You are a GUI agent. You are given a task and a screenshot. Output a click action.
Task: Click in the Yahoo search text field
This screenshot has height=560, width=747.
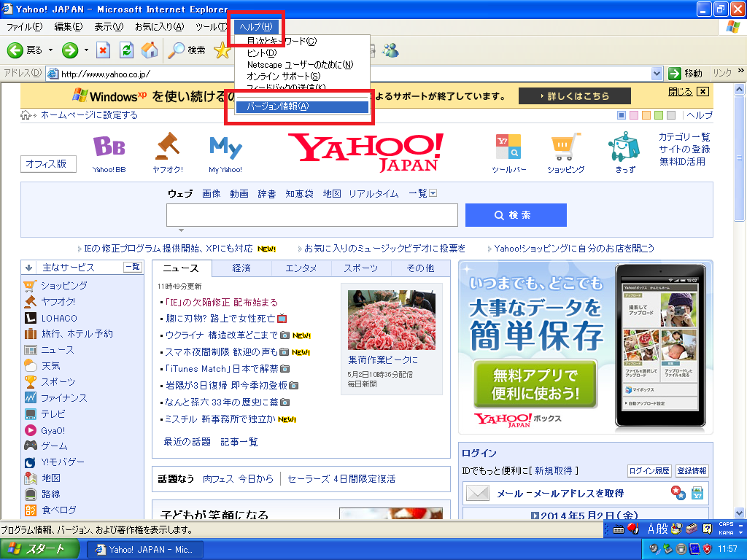pyautogui.click(x=312, y=215)
